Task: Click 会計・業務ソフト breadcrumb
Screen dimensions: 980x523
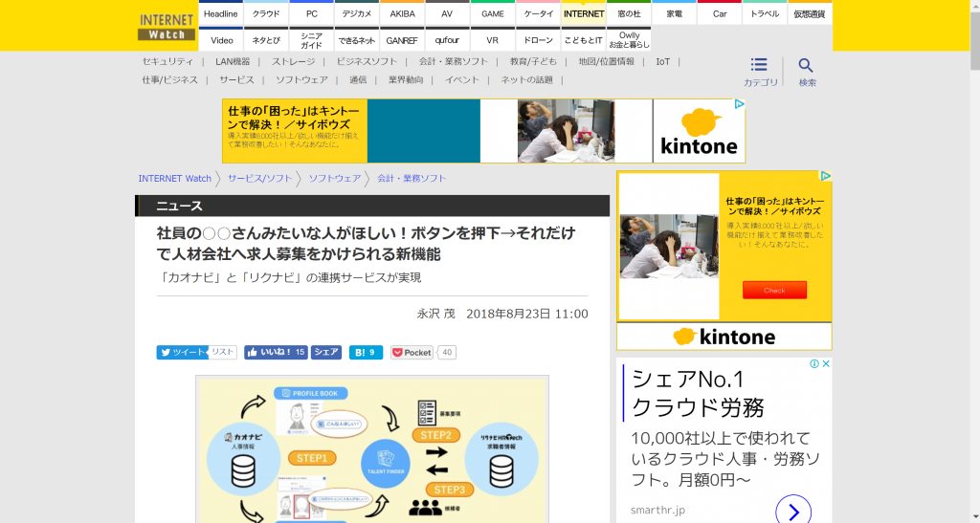Action: [412, 179]
